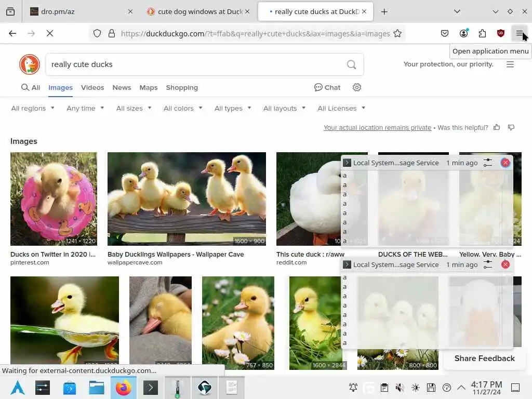The width and height of the screenshot is (532, 399).
Task: Click the This cute duck r/aww title
Action: pyautogui.click(x=310, y=254)
